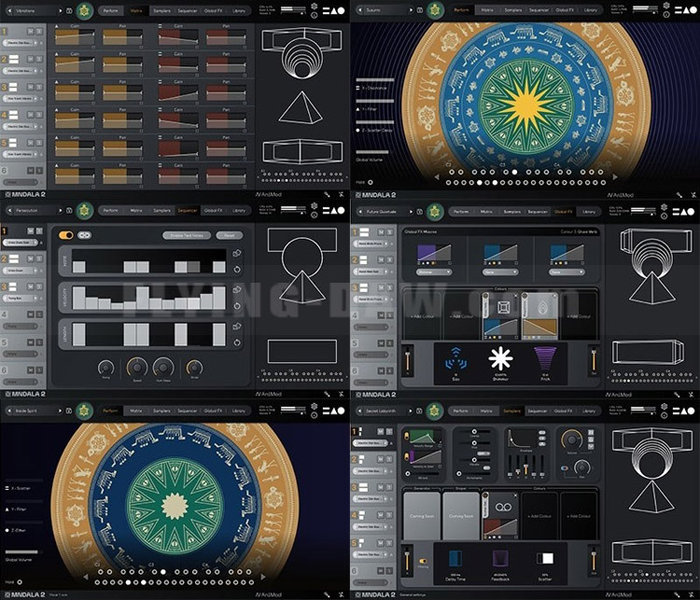
Task: Open layer 2 sample dropdown in Future Quietude window
Action: pyautogui.click(x=371, y=272)
